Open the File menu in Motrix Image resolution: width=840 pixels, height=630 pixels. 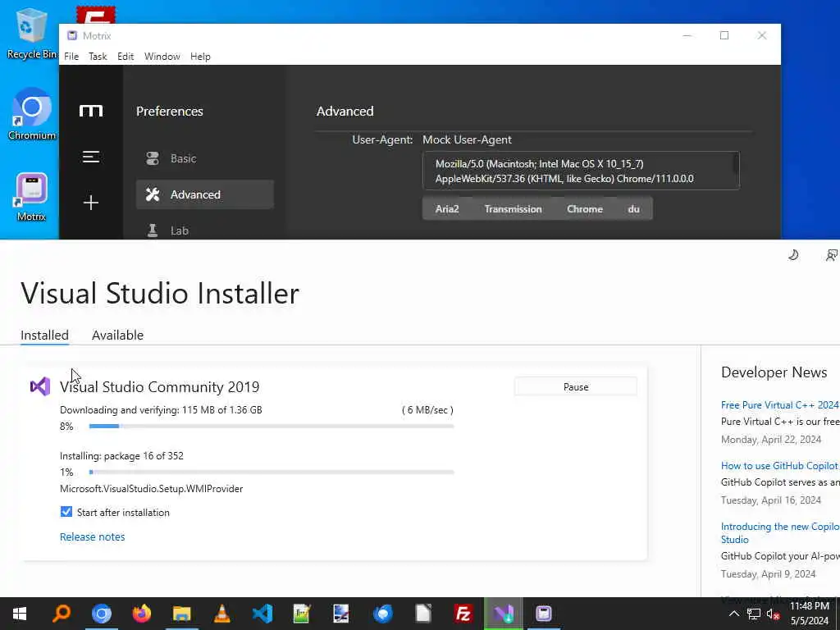(x=71, y=57)
